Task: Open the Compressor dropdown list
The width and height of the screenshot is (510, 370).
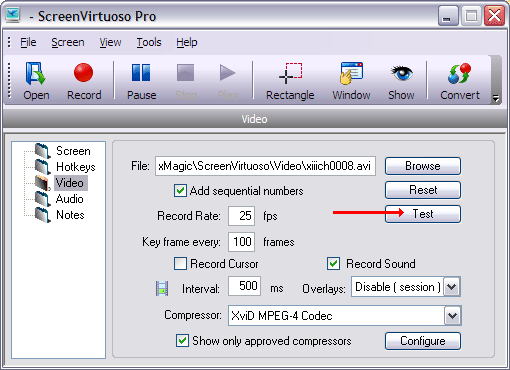Action: click(453, 315)
